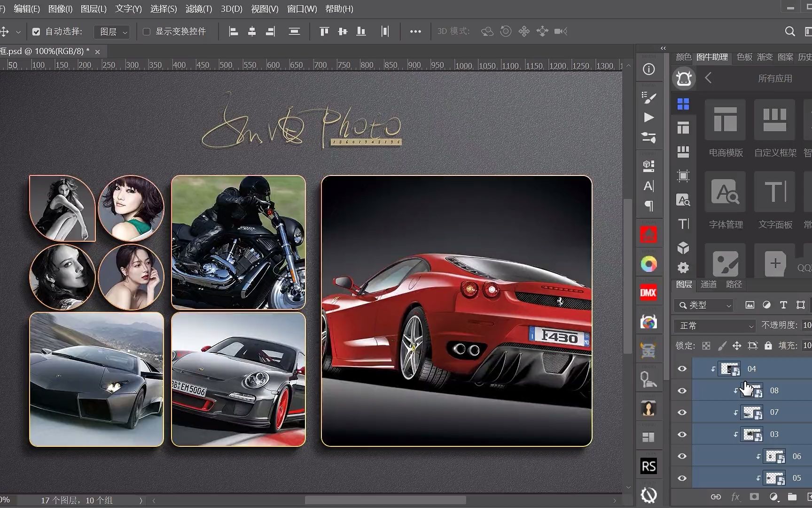Open the 类型 layer filter dropdown

(x=703, y=305)
